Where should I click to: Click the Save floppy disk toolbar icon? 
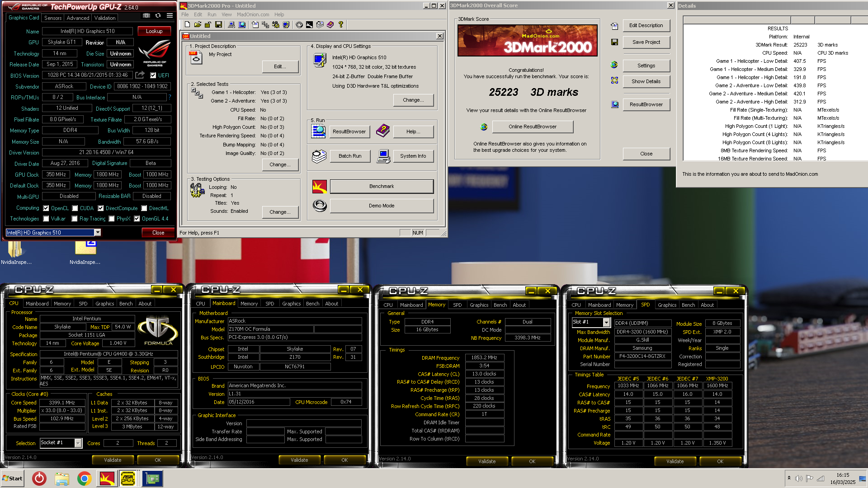click(218, 25)
